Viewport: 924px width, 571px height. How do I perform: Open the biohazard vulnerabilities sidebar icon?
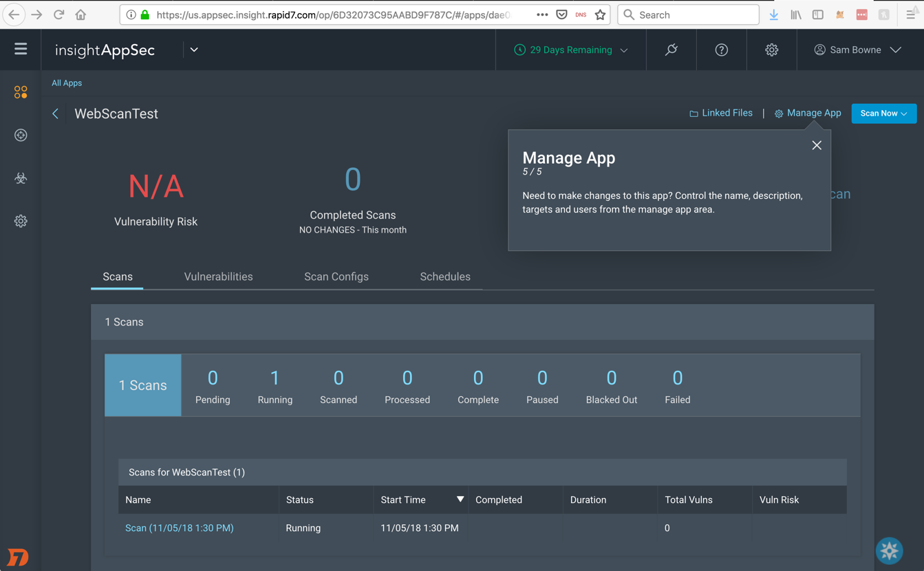coord(21,178)
